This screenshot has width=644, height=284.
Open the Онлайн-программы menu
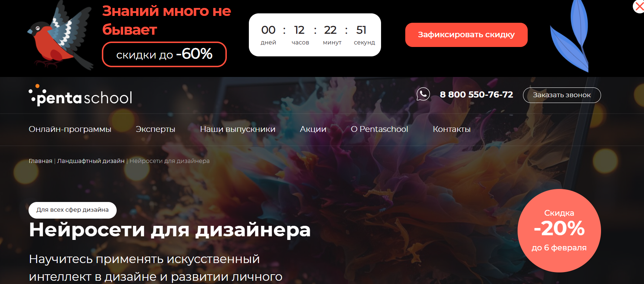(x=70, y=129)
